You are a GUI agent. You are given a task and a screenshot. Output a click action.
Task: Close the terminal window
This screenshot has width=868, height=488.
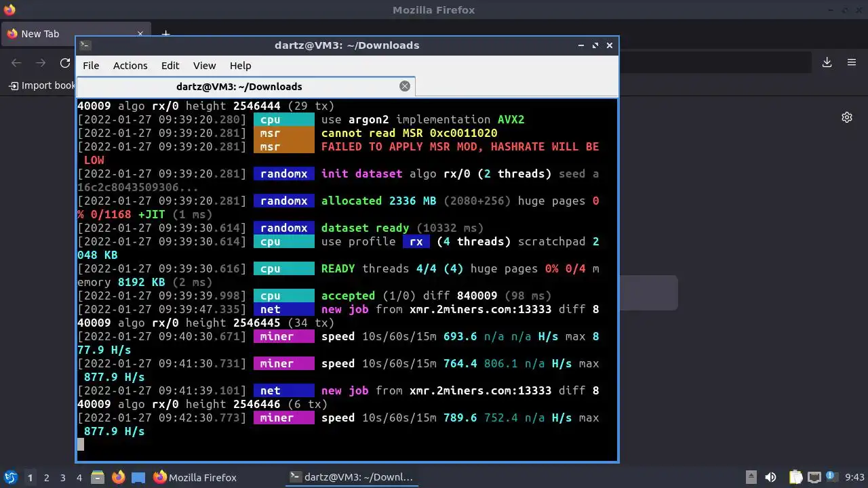[x=610, y=45]
